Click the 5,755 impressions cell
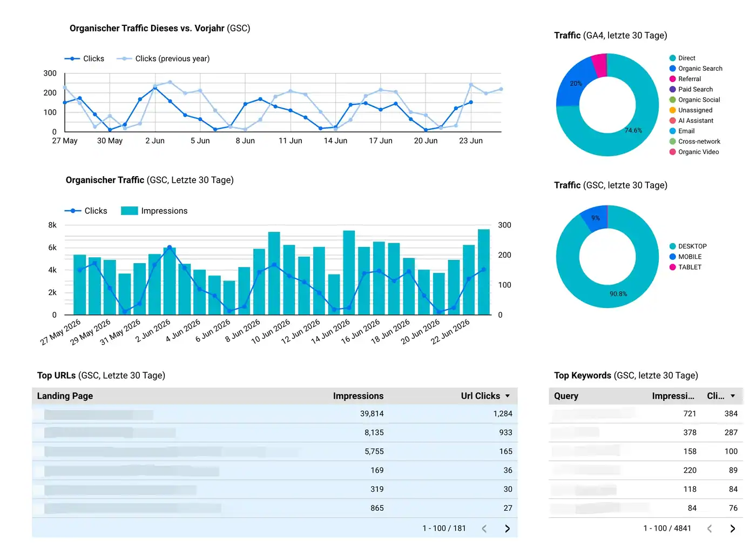The image size is (756, 555). point(374,452)
